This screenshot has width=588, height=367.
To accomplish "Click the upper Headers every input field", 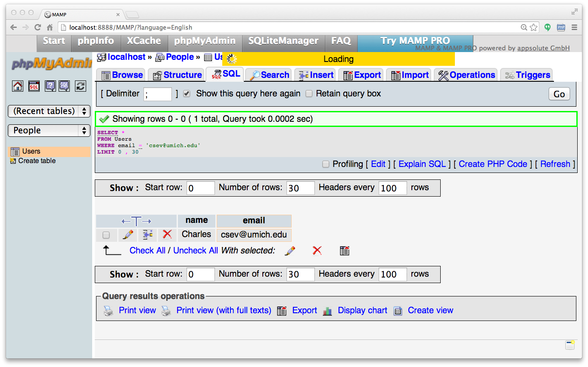I will [x=393, y=188].
